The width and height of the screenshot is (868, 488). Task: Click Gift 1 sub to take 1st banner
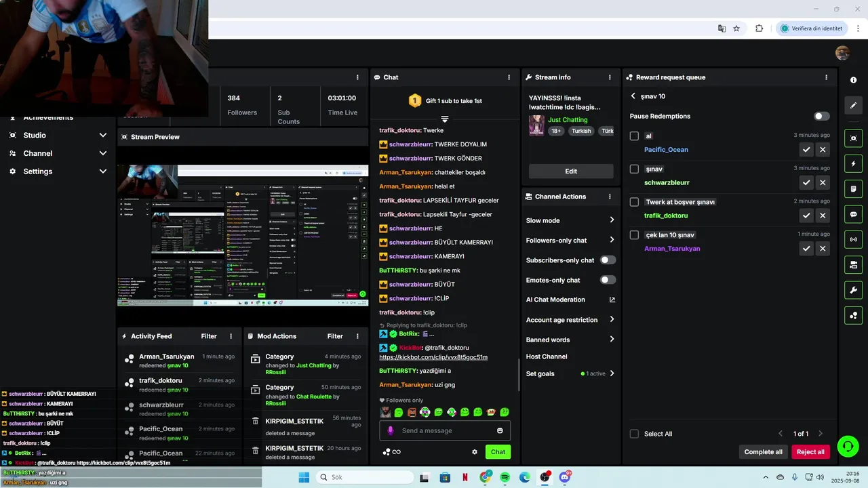click(x=445, y=101)
